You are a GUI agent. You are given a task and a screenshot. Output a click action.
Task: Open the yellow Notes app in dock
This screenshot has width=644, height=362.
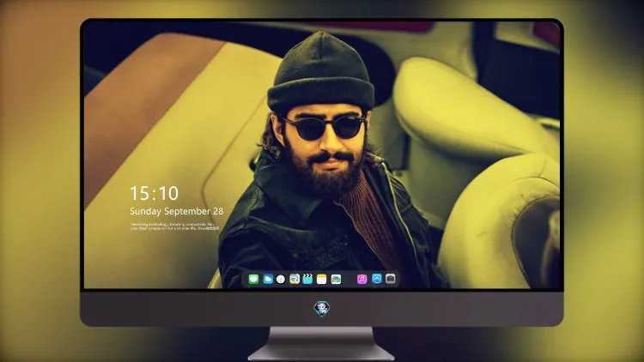322,279
